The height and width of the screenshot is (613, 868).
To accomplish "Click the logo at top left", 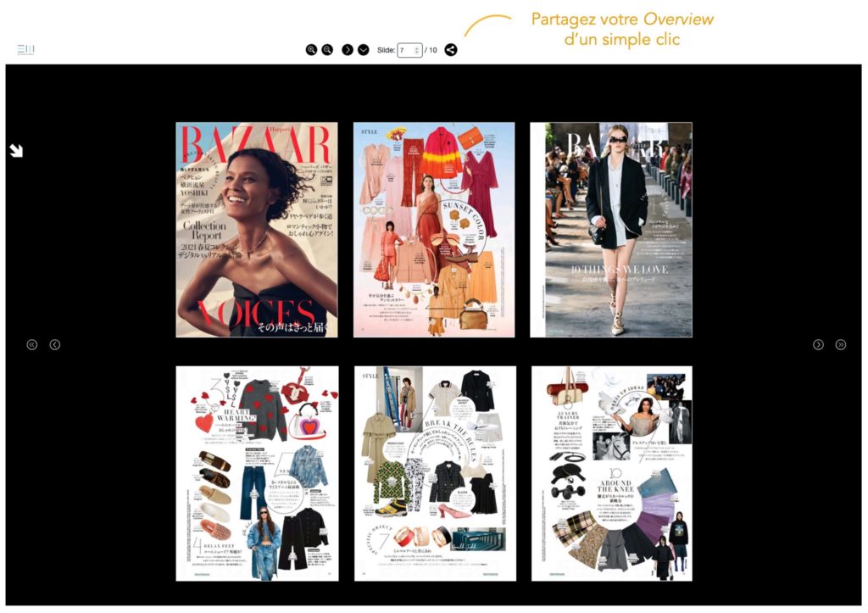I will [x=26, y=49].
